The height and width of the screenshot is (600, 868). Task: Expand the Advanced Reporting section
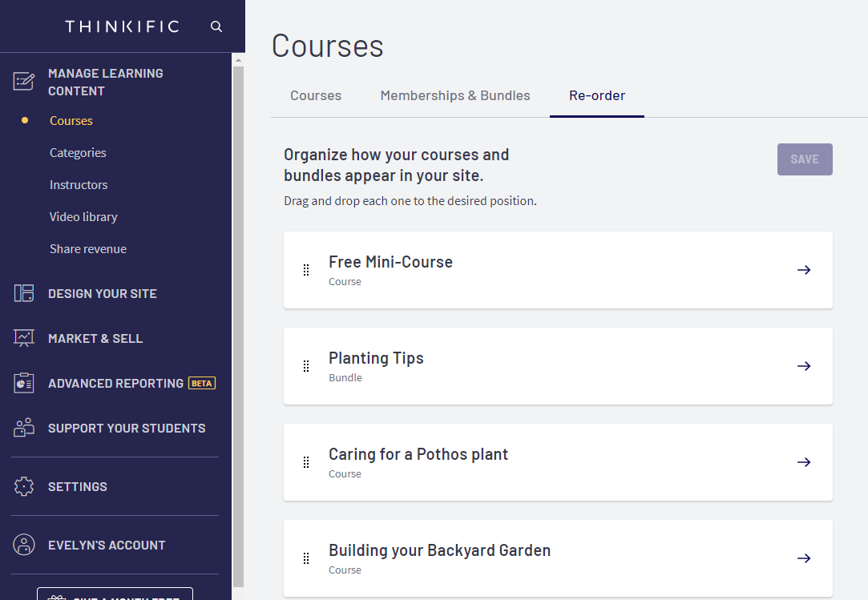tap(115, 384)
